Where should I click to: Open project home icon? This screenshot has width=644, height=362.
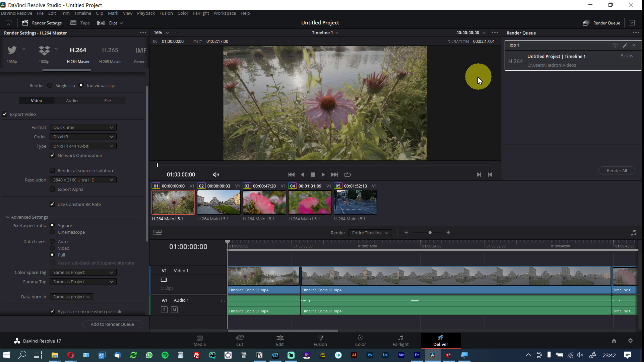pos(614,341)
